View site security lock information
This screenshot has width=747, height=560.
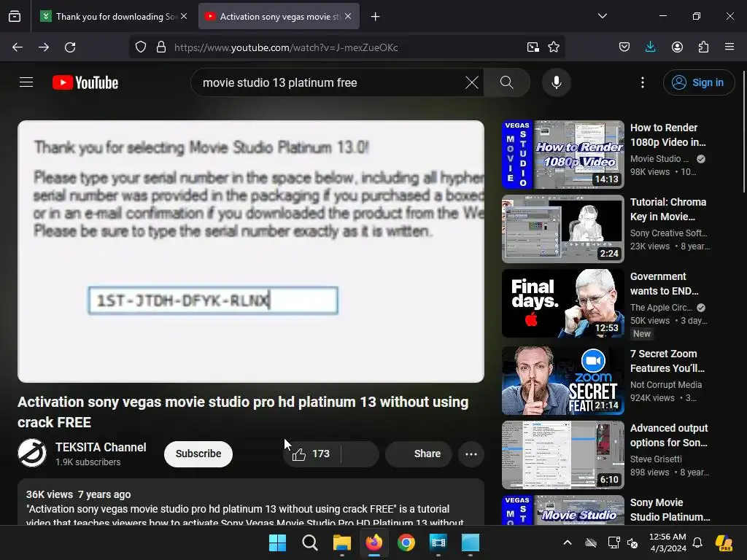pyautogui.click(x=161, y=47)
